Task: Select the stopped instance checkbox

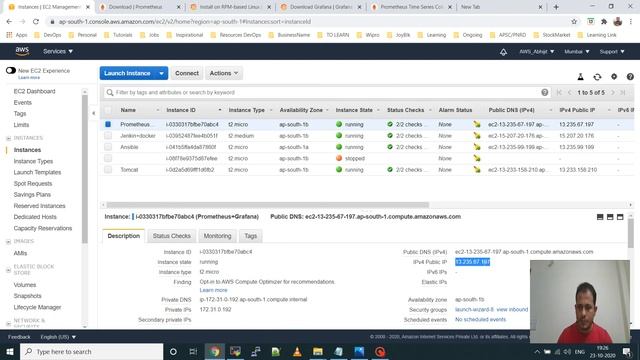Action: coord(108,158)
